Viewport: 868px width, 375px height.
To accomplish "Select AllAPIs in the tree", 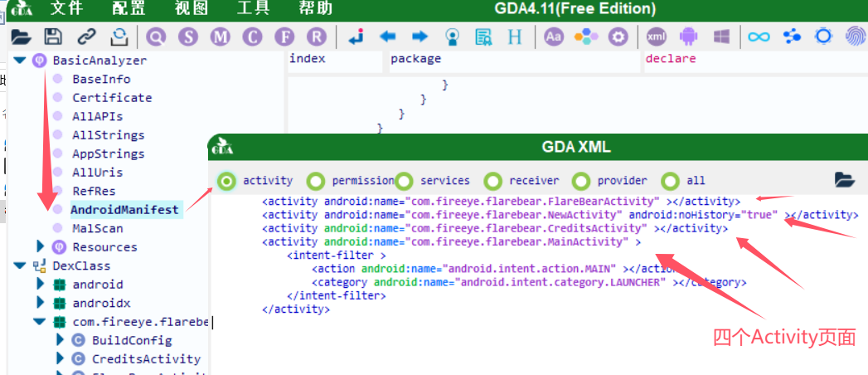I will point(98,117).
